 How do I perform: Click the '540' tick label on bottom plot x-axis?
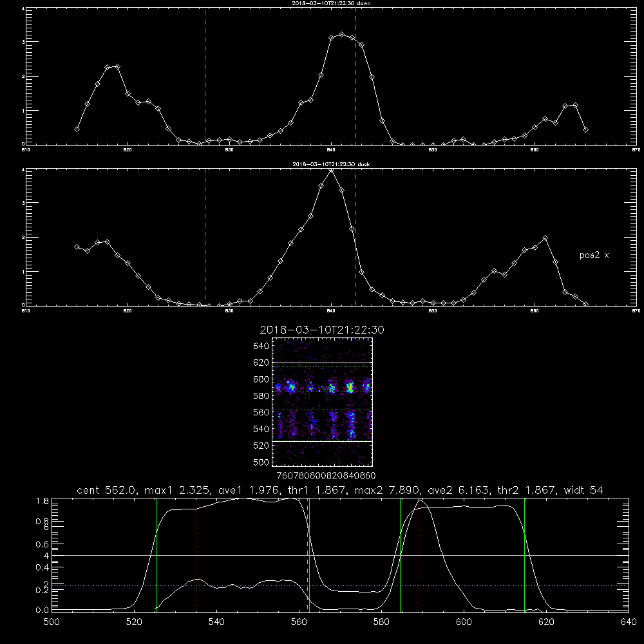(216, 622)
